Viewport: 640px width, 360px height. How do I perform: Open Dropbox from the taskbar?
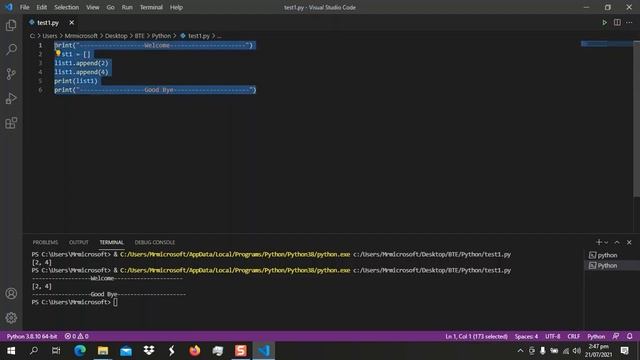pos(149,351)
